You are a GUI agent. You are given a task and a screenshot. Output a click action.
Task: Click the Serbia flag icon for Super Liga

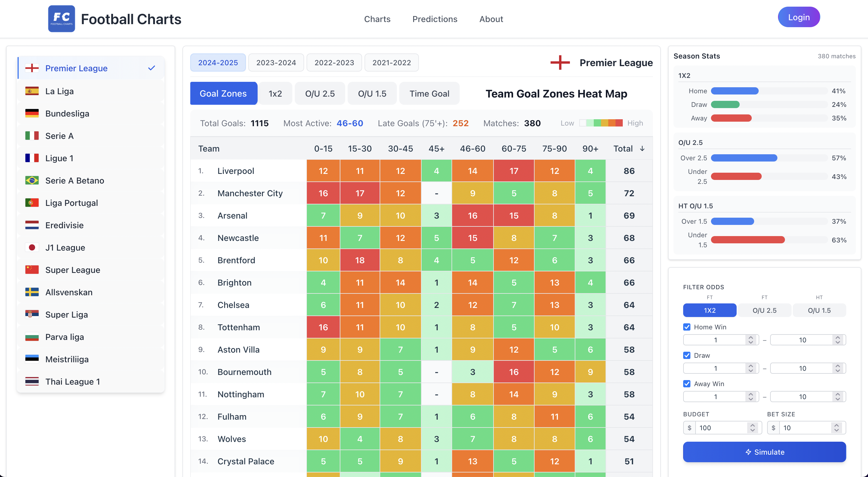point(32,314)
